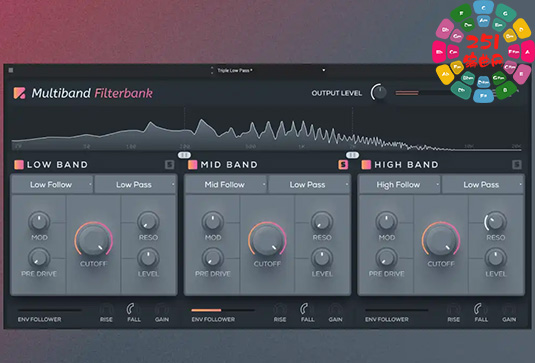Image resolution: width=535 pixels, height=363 pixels.
Task: Click the Low Band RESO knob
Action: [x=148, y=221]
